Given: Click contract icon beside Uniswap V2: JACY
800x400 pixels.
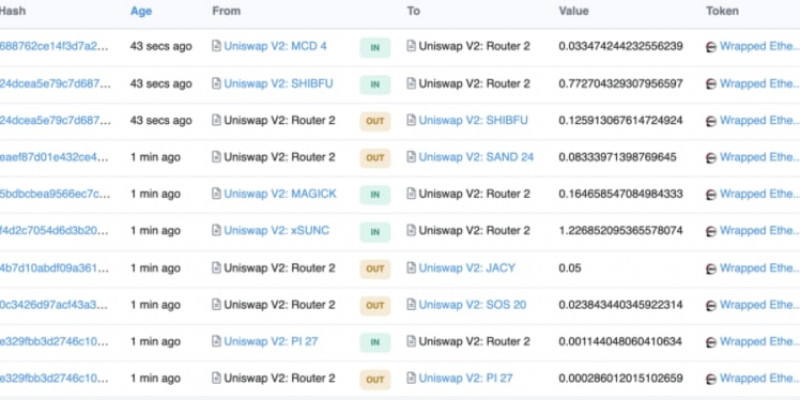Looking at the screenshot, I should click(x=411, y=268).
